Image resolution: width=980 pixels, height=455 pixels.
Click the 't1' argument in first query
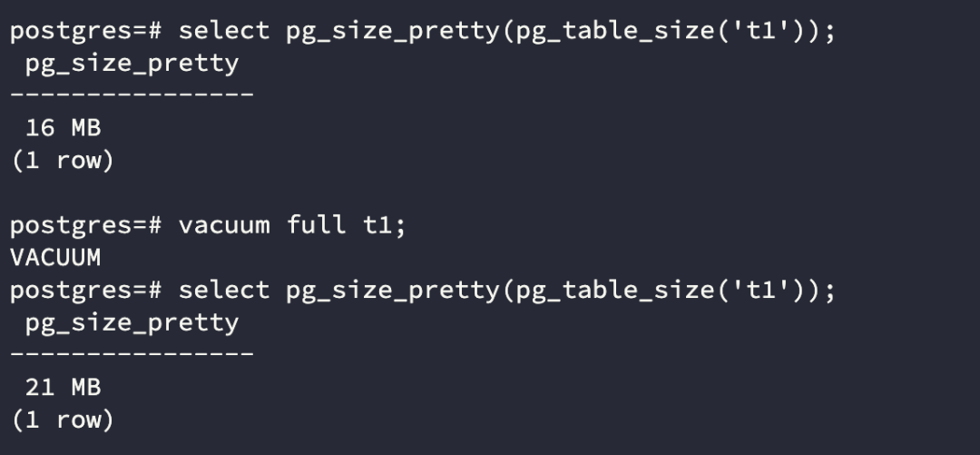[x=766, y=30]
